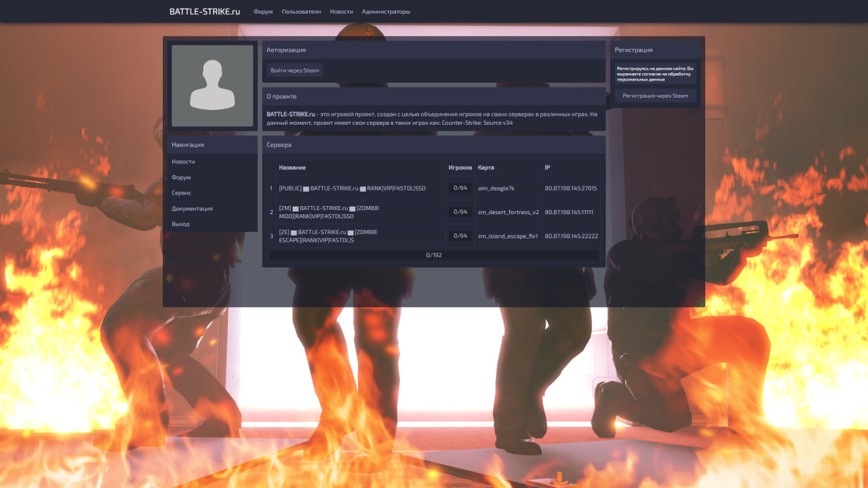Select Новости in sidebar navigation
Screen dimensions: 868x488
click(x=183, y=162)
